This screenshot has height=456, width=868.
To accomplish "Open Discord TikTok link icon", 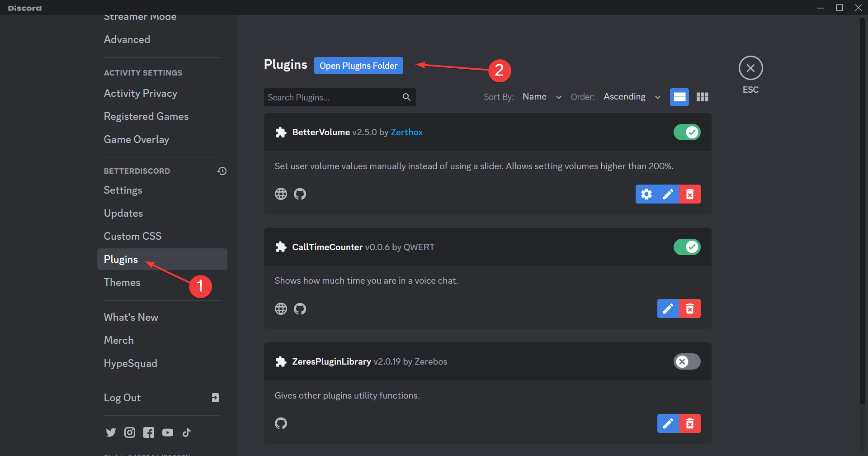I will pos(186,432).
